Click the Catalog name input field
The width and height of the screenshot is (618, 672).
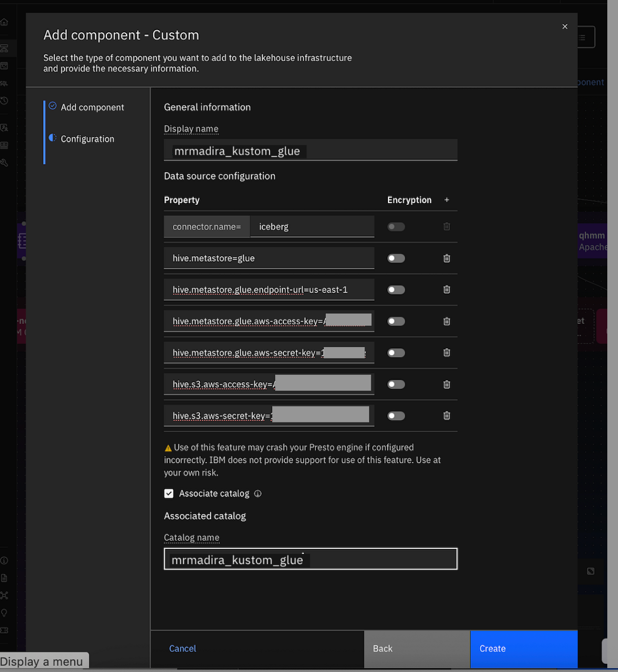(x=310, y=559)
